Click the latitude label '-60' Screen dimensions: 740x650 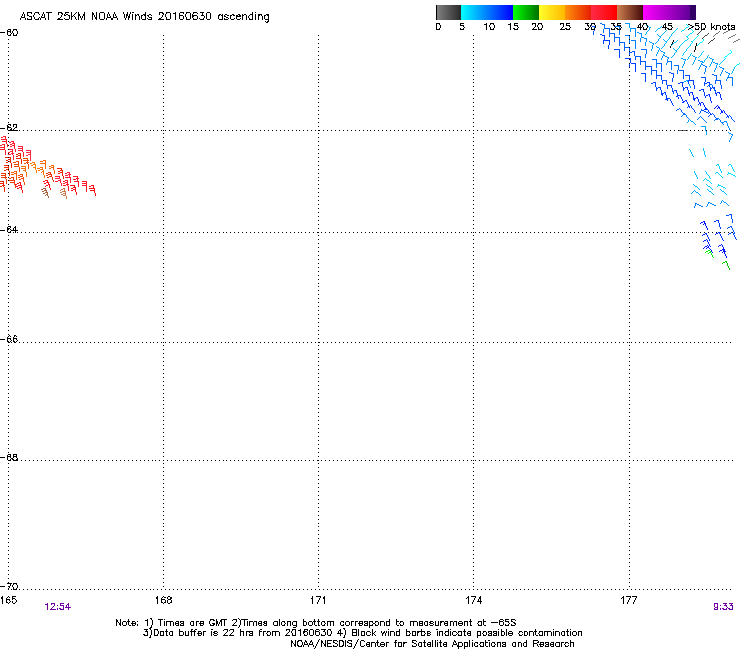point(9,33)
